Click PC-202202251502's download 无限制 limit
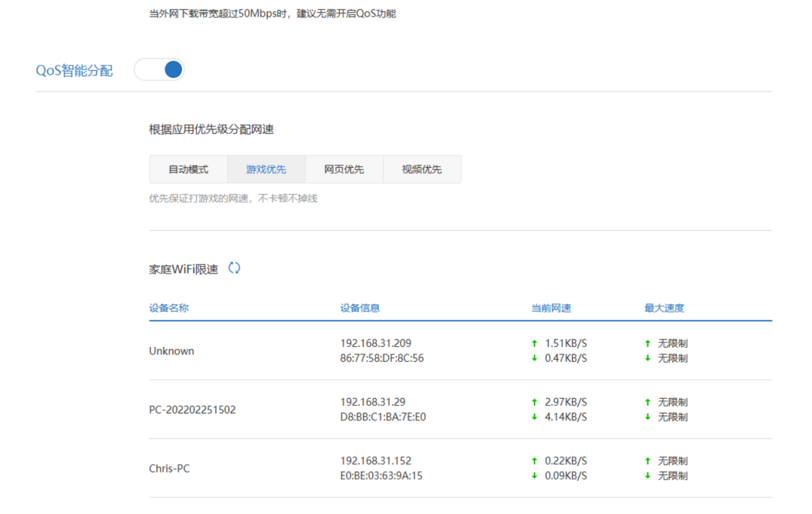 click(x=673, y=417)
